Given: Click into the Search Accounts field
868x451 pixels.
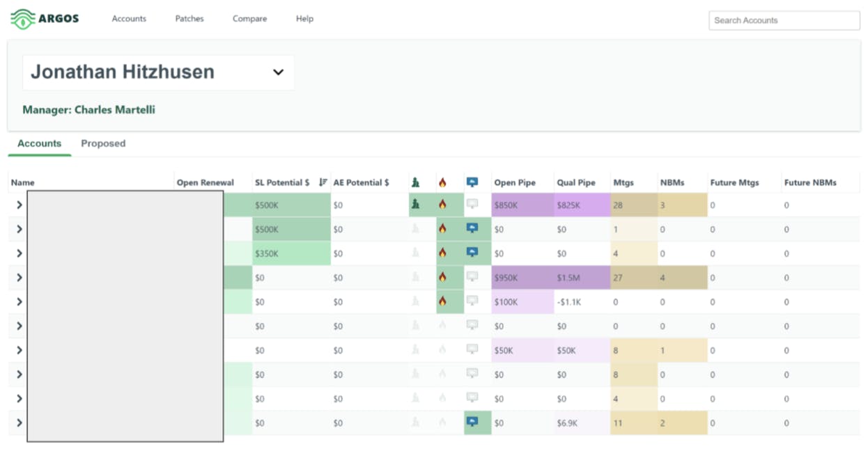Looking at the screenshot, I should click(x=784, y=20).
